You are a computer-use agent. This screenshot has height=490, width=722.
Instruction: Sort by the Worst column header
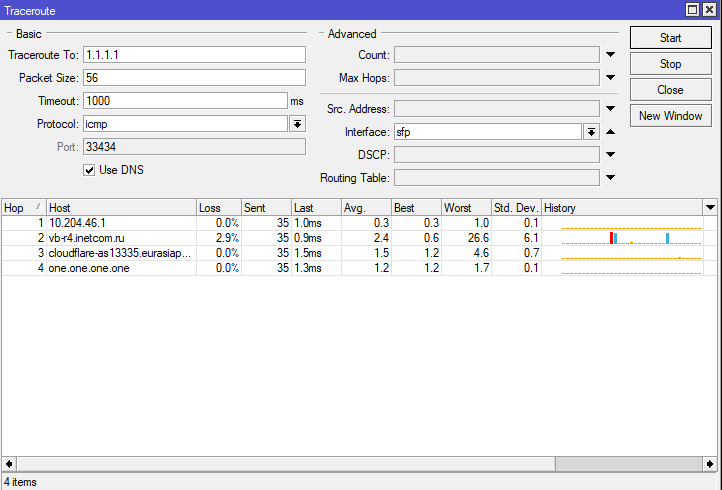tap(466, 208)
